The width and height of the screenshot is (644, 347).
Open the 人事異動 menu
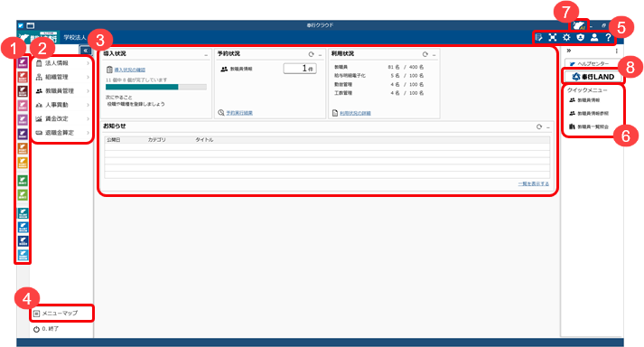pyautogui.click(x=62, y=105)
